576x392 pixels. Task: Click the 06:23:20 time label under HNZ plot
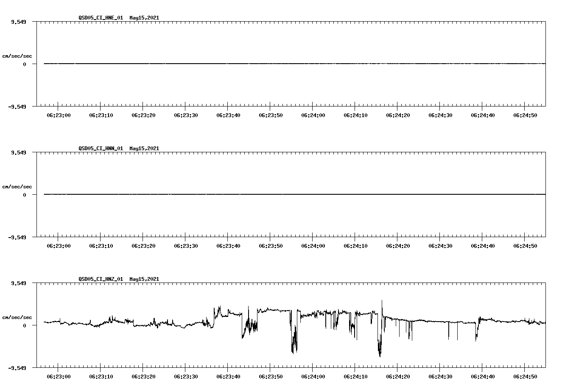[x=143, y=376]
